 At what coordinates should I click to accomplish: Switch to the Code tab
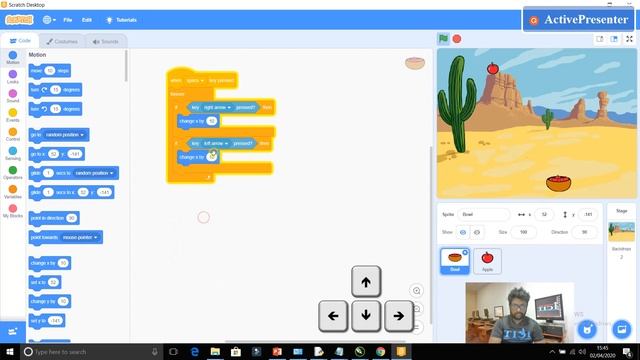tap(20, 41)
